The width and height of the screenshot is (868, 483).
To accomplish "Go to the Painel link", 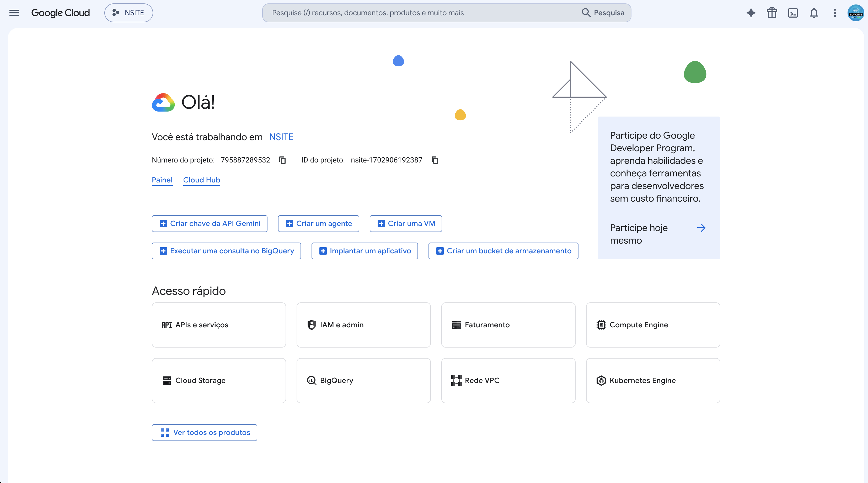I will click(x=162, y=180).
